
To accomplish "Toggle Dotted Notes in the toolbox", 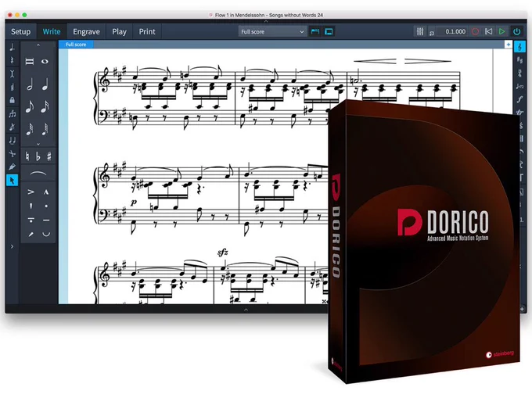I will click(13, 47).
